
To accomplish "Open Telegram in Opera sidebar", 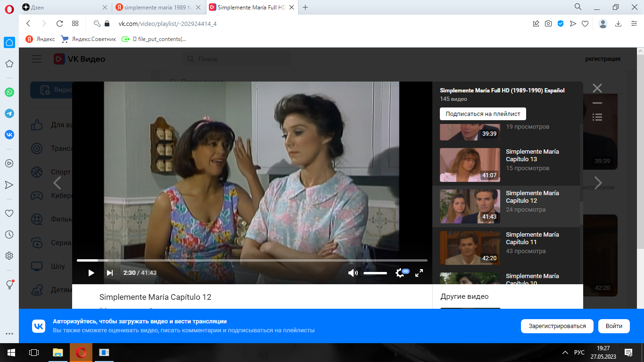I will pos(9,114).
